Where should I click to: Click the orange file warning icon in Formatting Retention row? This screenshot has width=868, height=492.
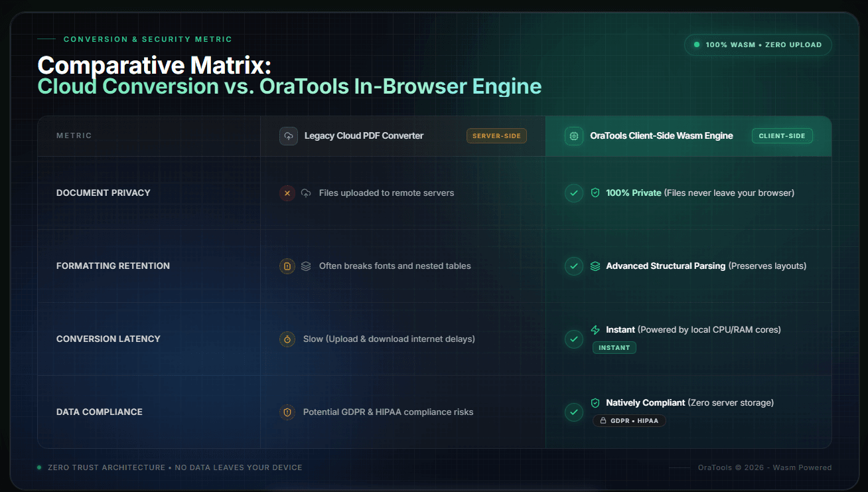[287, 266]
